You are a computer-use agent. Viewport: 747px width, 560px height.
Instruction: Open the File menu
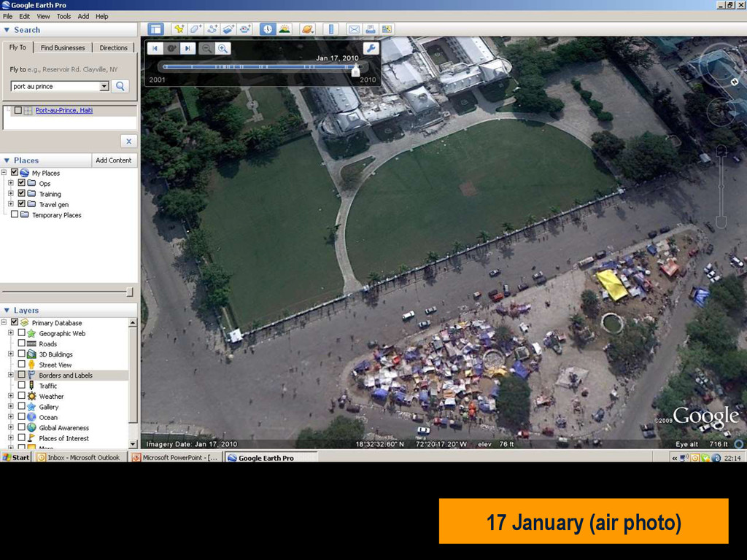pyautogui.click(x=7, y=16)
